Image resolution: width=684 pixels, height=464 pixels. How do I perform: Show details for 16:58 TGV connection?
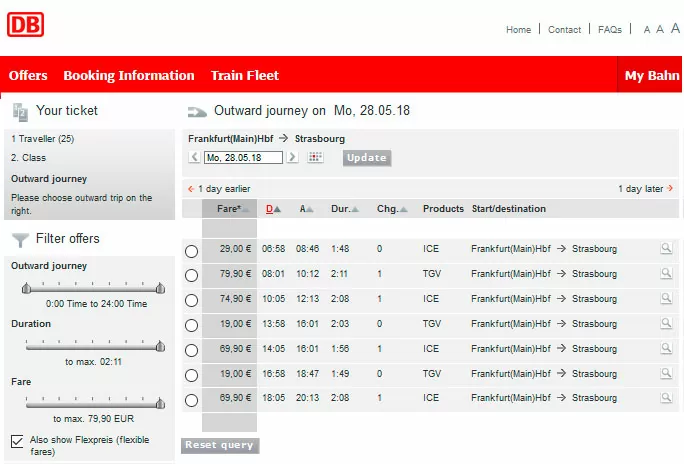pos(666,373)
